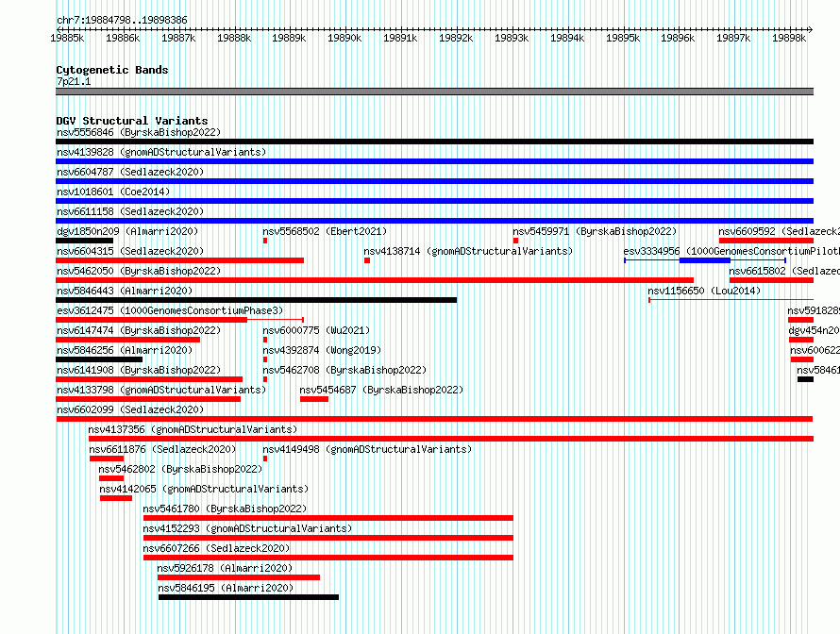The image size is (840, 634).
Task: Click the Cytogenetic Bands track title
Action: pos(112,70)
